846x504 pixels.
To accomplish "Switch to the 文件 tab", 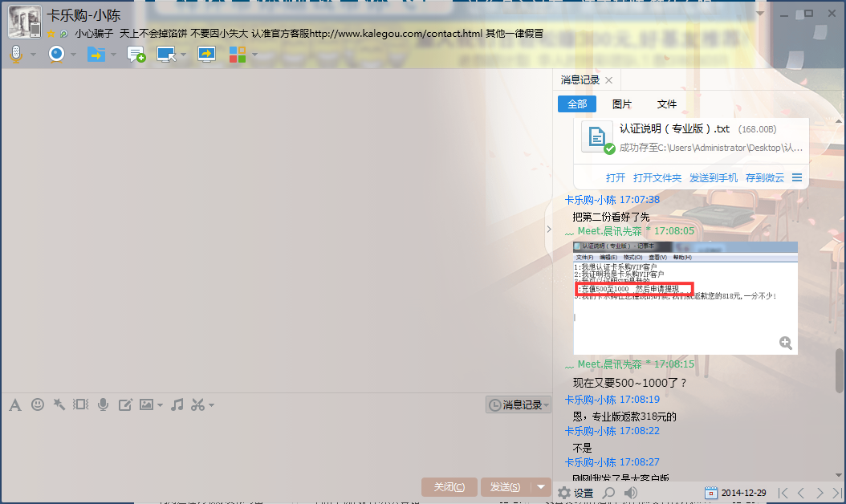I will (667, 104).
